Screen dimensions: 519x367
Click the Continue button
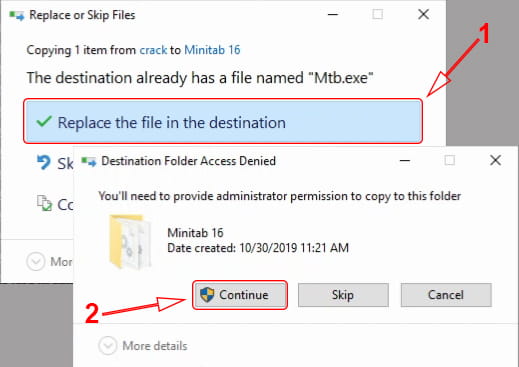pyautogui.click(x=240, y=295)
